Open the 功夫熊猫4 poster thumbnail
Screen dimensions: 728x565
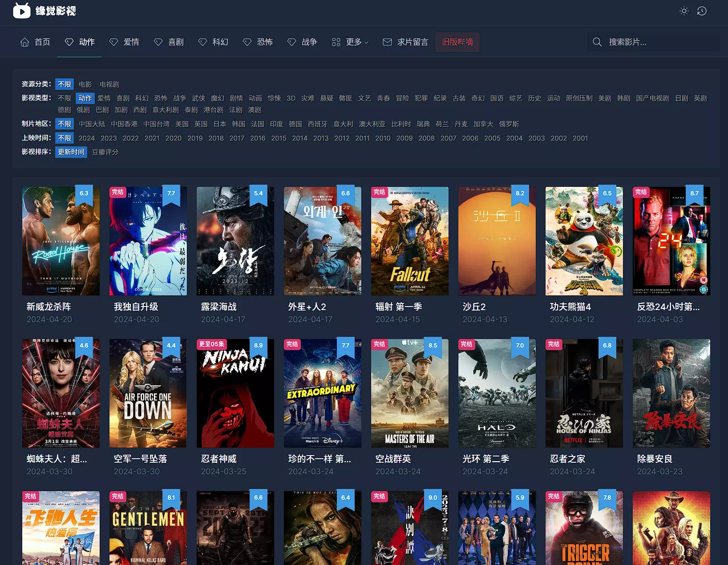pyautogui.click(x=584, y=241)
